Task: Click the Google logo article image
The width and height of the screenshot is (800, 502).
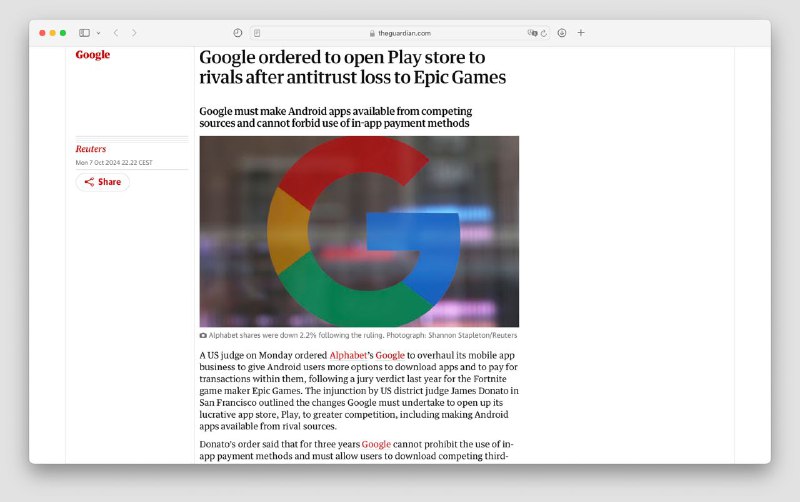Action: coord(359,231)
